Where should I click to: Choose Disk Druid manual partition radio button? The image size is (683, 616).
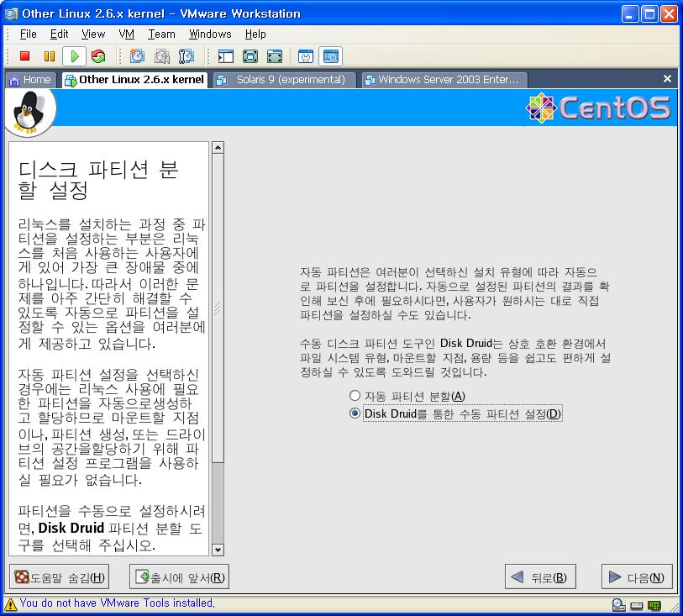pyautogui.click(x=355, y=413)
